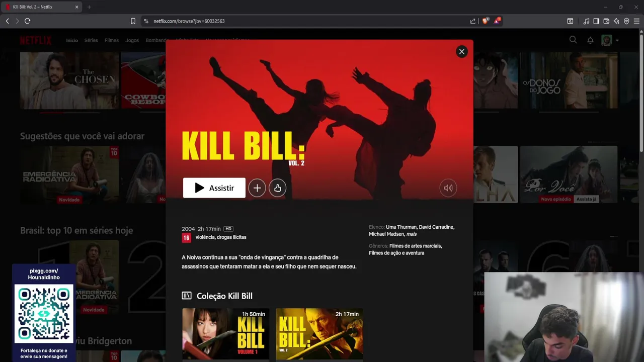Click Michael Madsen cast link
The image size is (644, 362).
click(386, 234)
